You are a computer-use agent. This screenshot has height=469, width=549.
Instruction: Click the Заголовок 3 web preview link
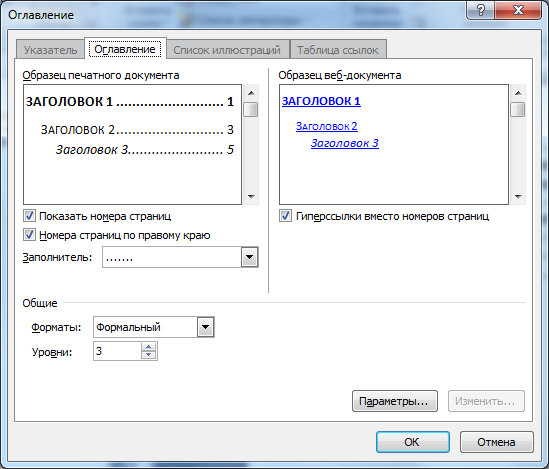point(345,143)
